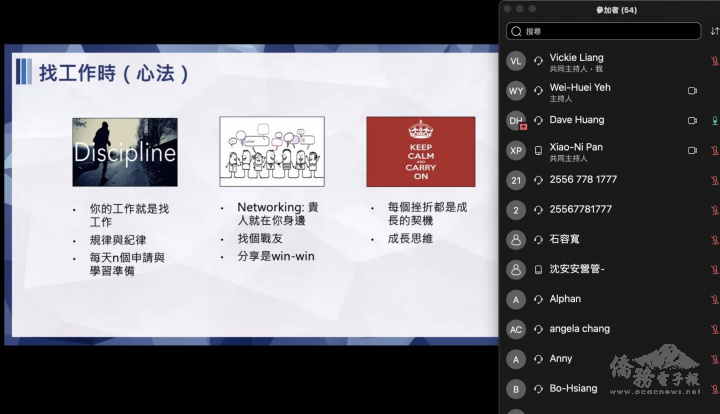This screenshot has height=414, width=720.
Task: Select participant name 2556 778 1777
Action: tap(583, 179)
